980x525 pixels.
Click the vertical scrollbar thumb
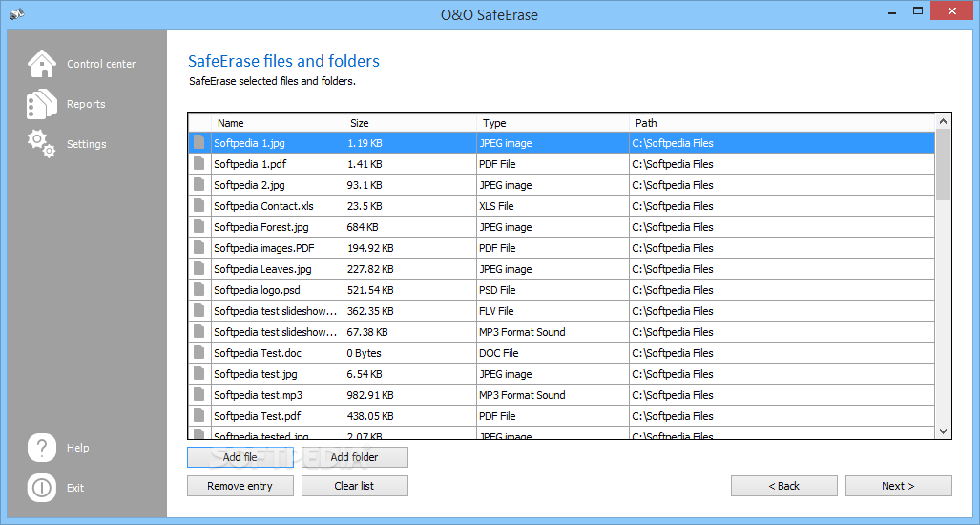943,165
